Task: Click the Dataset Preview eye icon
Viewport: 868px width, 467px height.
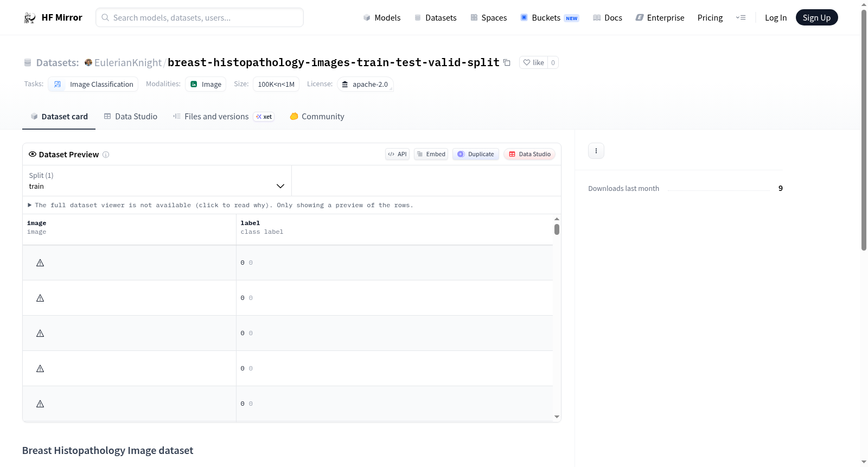Action: click(x=33, y=154)
